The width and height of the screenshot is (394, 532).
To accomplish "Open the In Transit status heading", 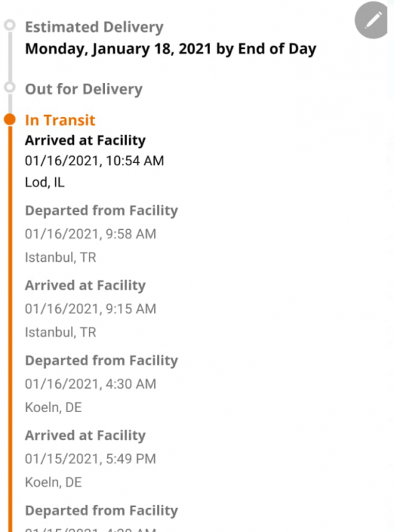I will [x=60, y=120].
